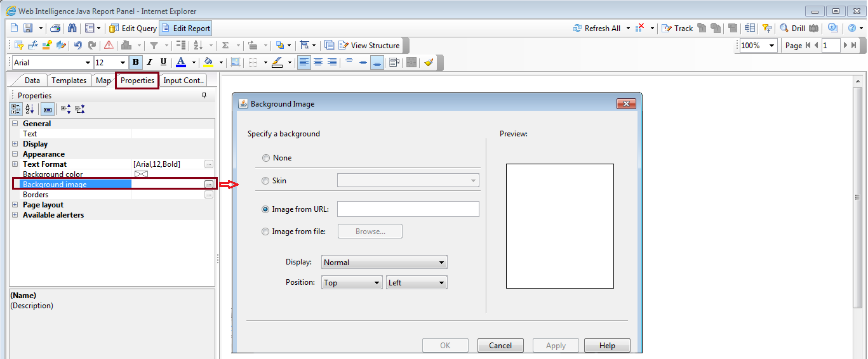Viewport: 868px width, 359px height.
Task: Click the Undo arrow icon
Action: (78, 46)
